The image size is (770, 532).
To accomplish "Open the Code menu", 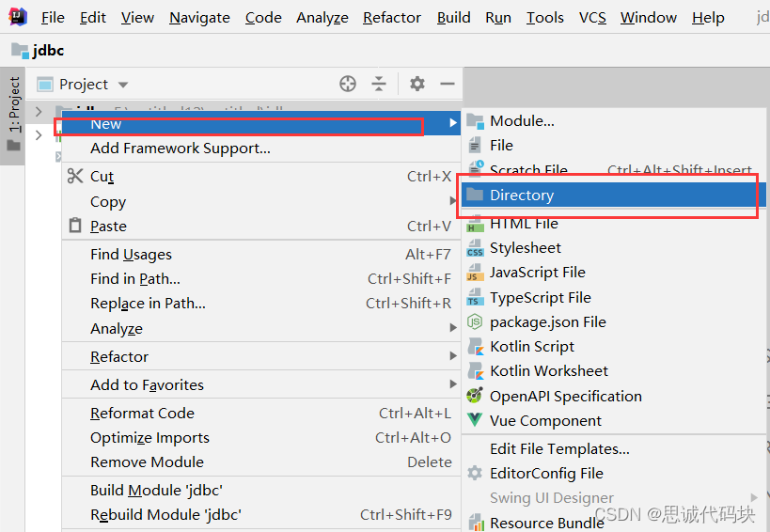I will point(263,18).
